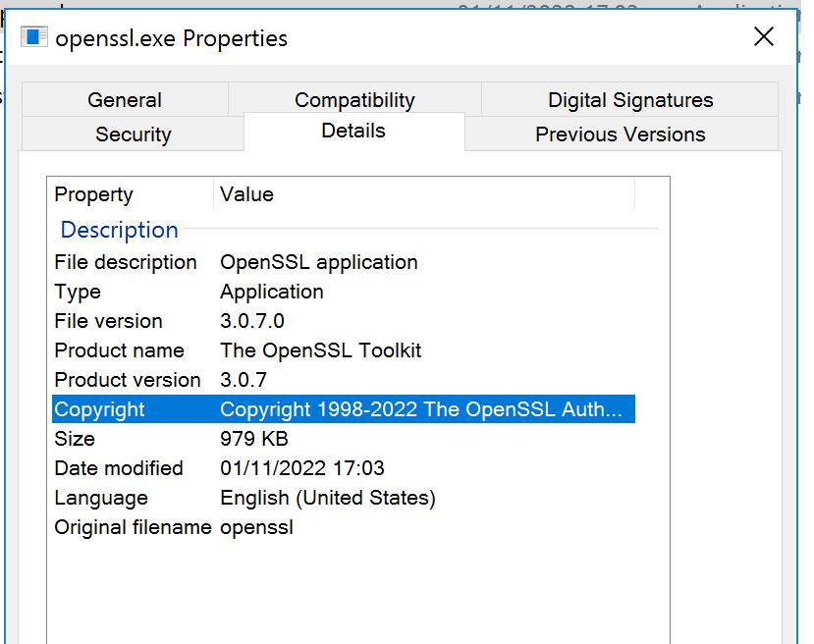Screen dimensions: 814x644
Task: Open the Compatibility tab
Action: [x=354, y=100]
